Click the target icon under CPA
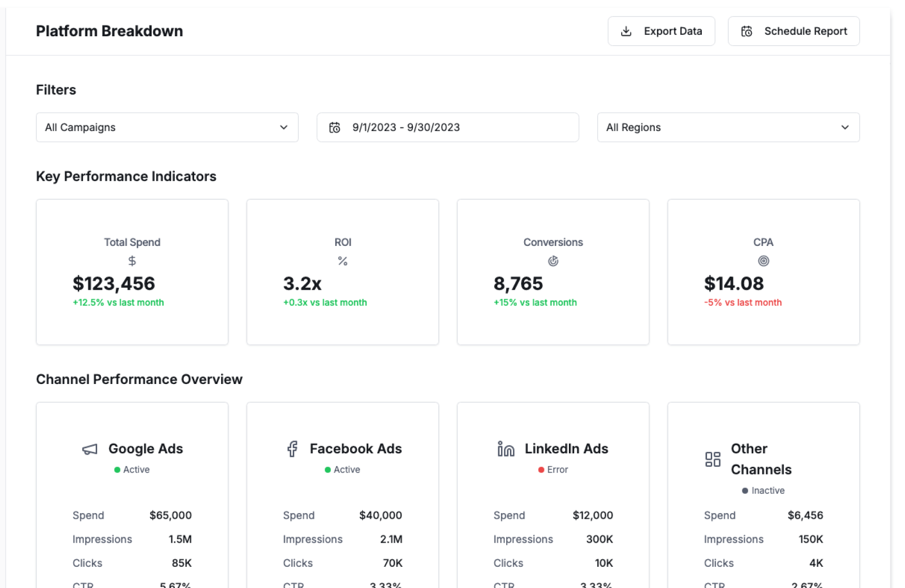 click(763, 261)
